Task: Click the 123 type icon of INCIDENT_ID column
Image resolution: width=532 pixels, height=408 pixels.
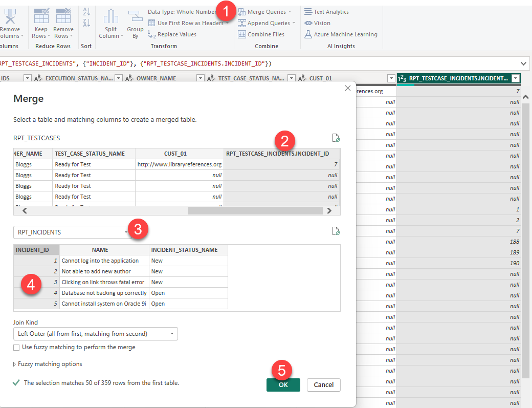Action: click(402, 78)
